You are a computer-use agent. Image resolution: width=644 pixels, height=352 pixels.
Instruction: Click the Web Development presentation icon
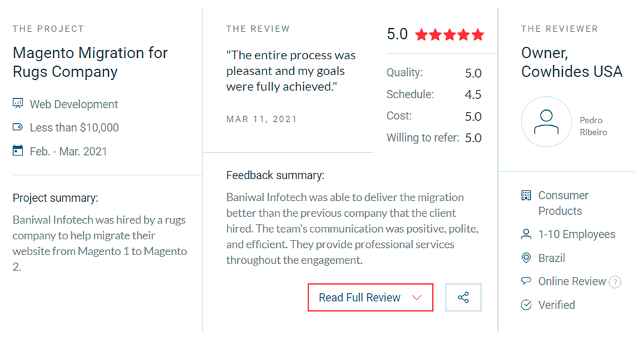tap(18, 103)
